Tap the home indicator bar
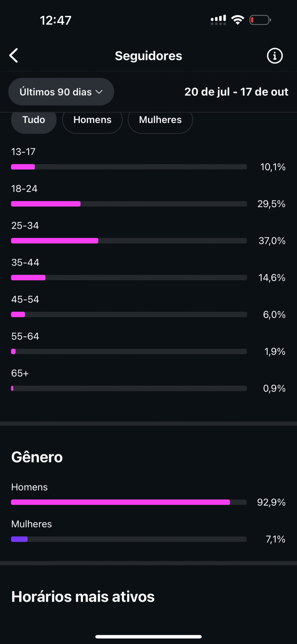Viewport: 297px width, 644px height. pyautogui.click(x=148, y=637)
